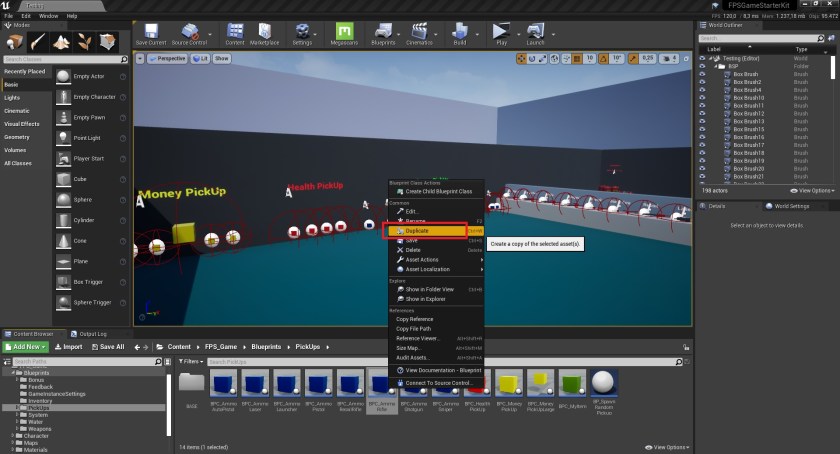Select the BP_Money PickUp yellow thumbnail
This screenshot has width=840, height=454.
pos(509,384)
